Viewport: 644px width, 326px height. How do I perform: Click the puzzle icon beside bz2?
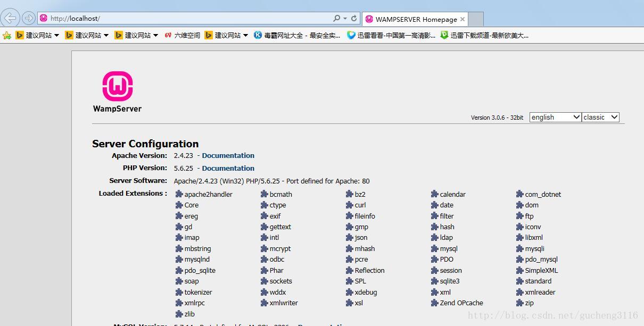(x=350, y=194)
